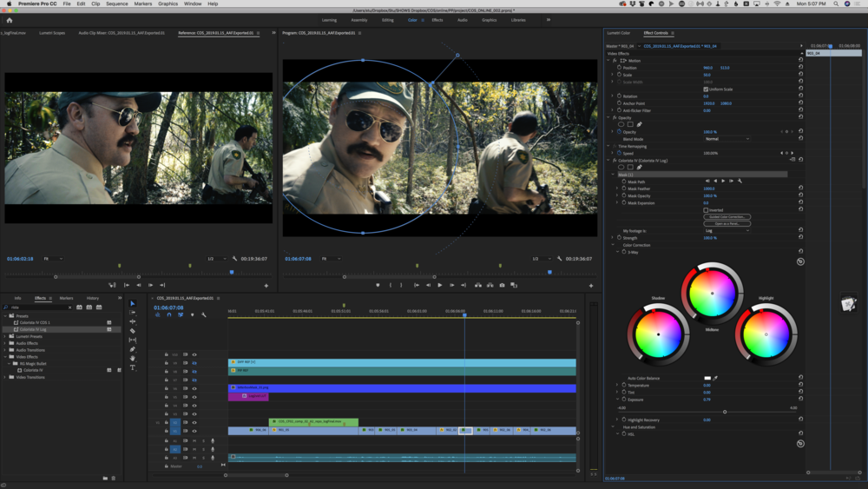Create rectangle mask under Colorista IV
The height and width of the screenshot is (489, 868).
[x=630, y=168]
